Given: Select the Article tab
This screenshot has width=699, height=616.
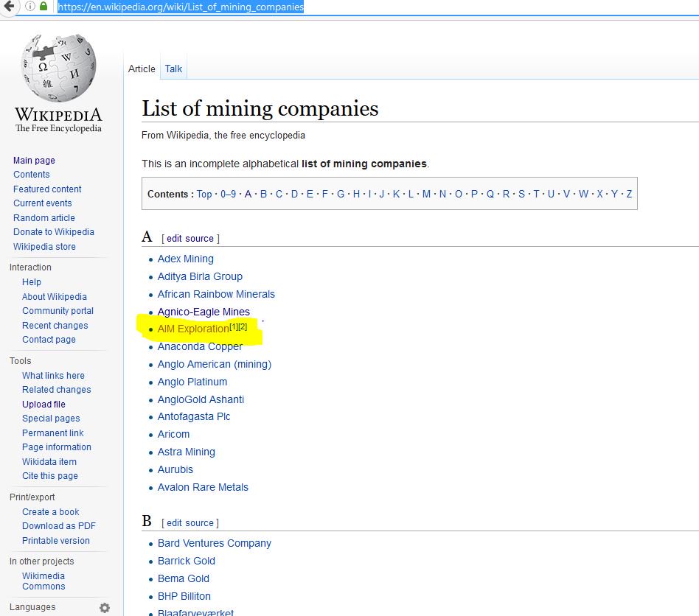Looking at the screenshot, I should tap(142, 69).
